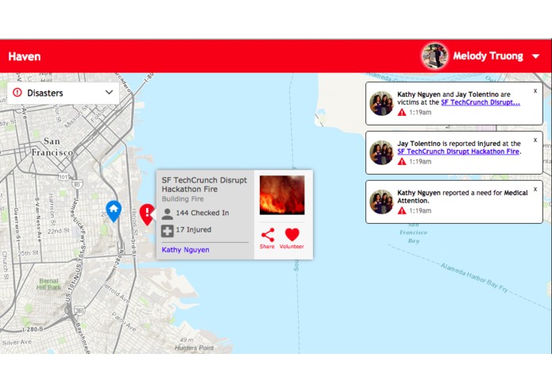Click the Bernal Hill Park map label

[49, 284]
